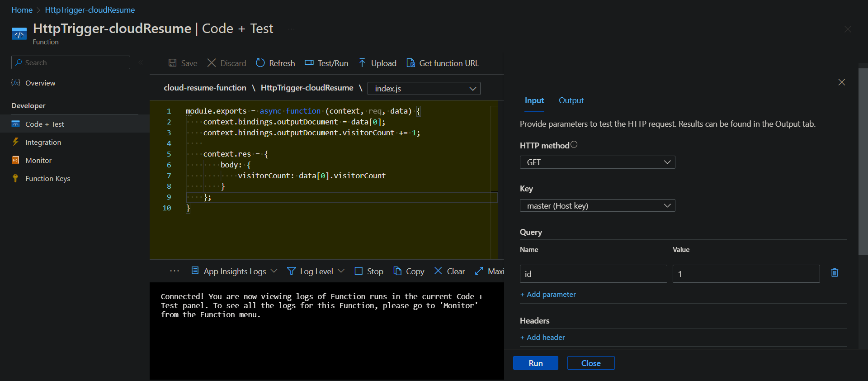The height and width of the screenshot is (381, 868).
Task: Add a new query parameter
Action: 548,295
